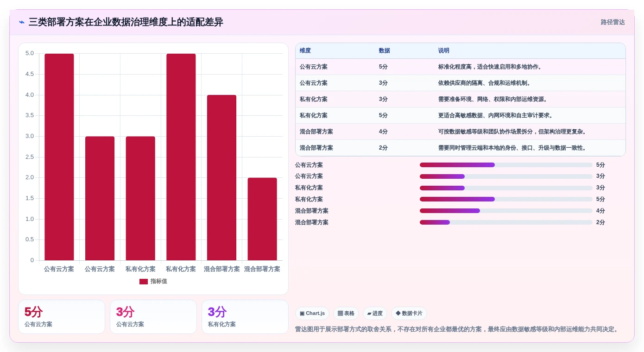The height and width of the screenshot is (352, 644).
Task: Toggle the 指标值 legend swatch
Action: (144, 282)
